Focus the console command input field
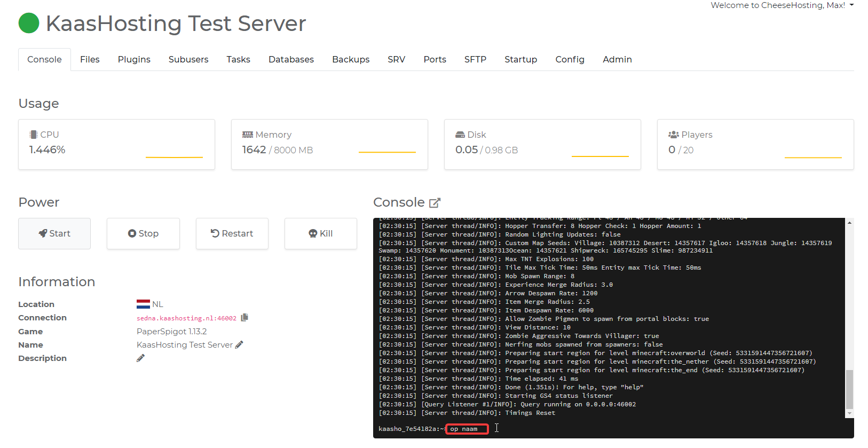 tap(467, 429)
